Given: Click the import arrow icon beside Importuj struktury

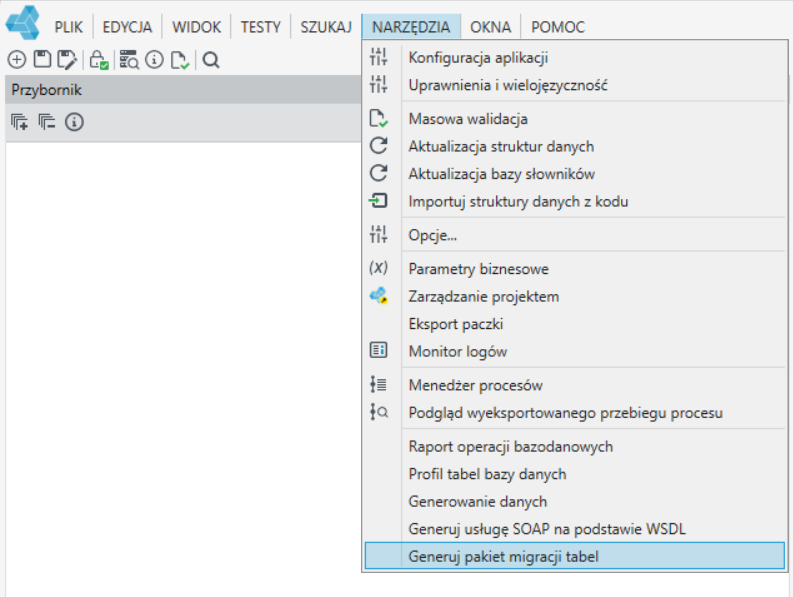Looking at the screenshot, I should pyautogui.click(x=378, y=201).
